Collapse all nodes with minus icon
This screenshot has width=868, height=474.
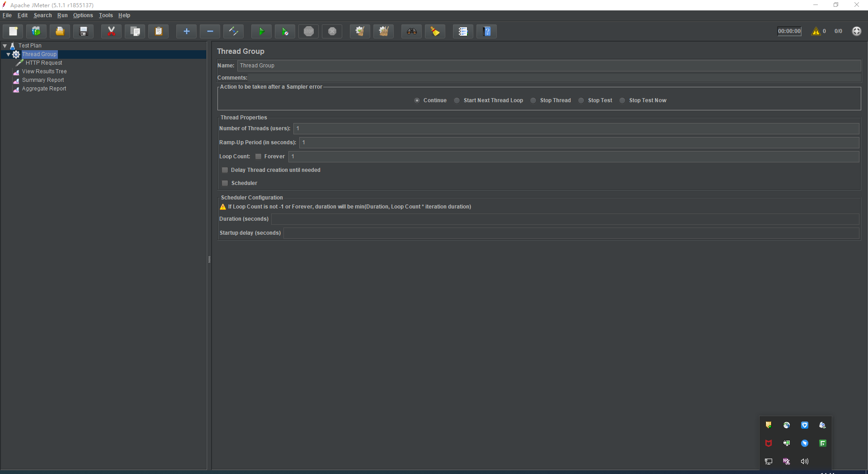pyautogui.click(x=210, y=31)
